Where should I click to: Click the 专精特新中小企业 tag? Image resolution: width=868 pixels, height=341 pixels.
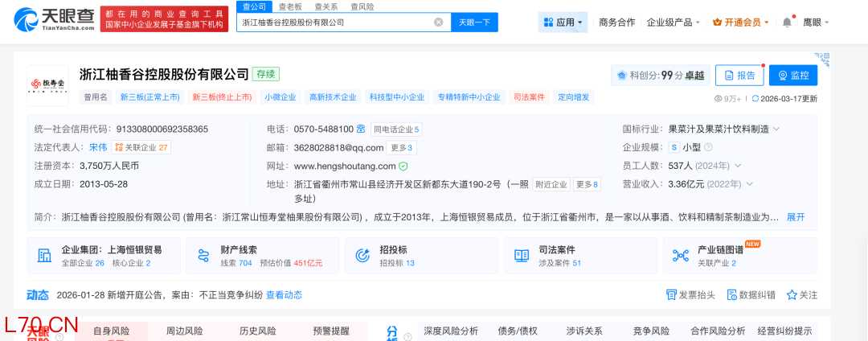469,97
